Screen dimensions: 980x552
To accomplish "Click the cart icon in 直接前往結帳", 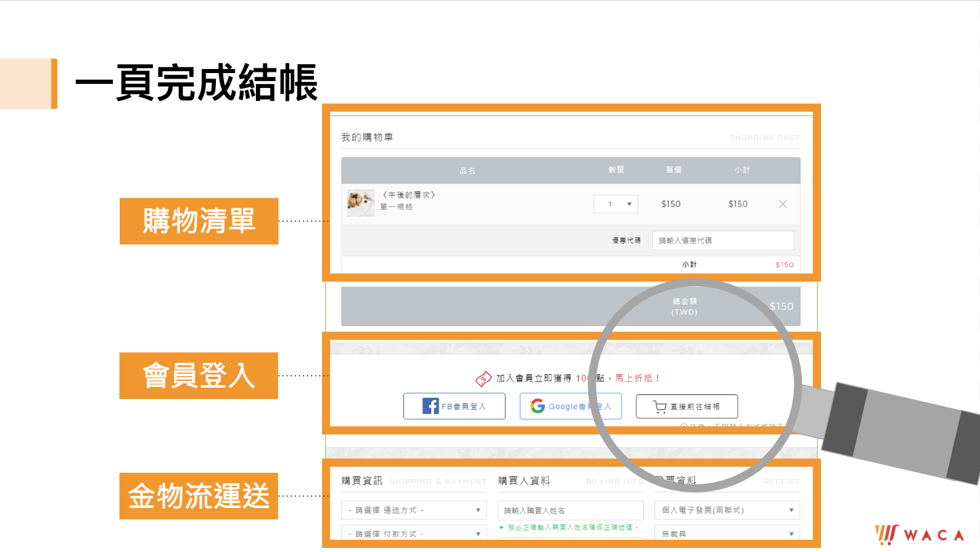I will 660,407.
